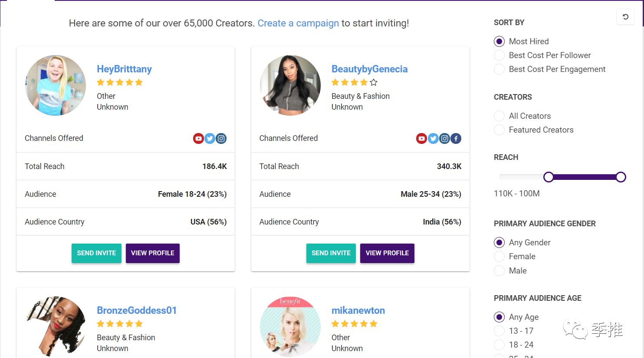Viewport: 644px width, 358px height.
Task: View profile of BeautybyGenecia
Action: click(x=387, y=253)
